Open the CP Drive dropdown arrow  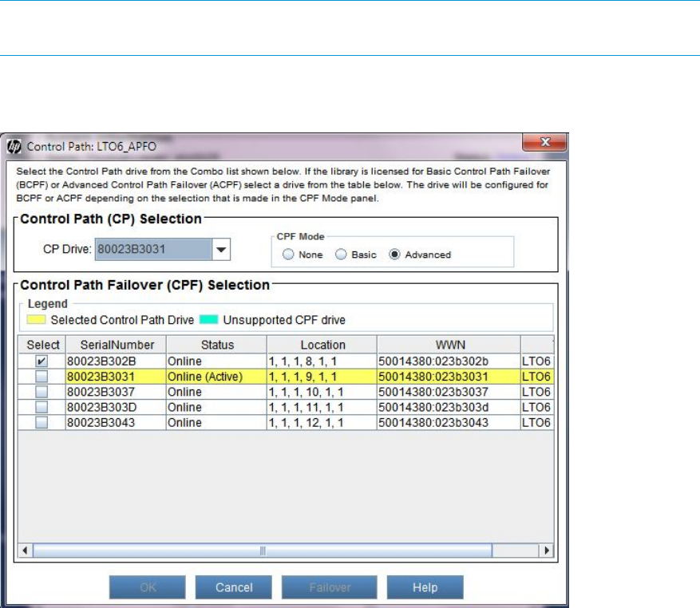pos(222,251)
